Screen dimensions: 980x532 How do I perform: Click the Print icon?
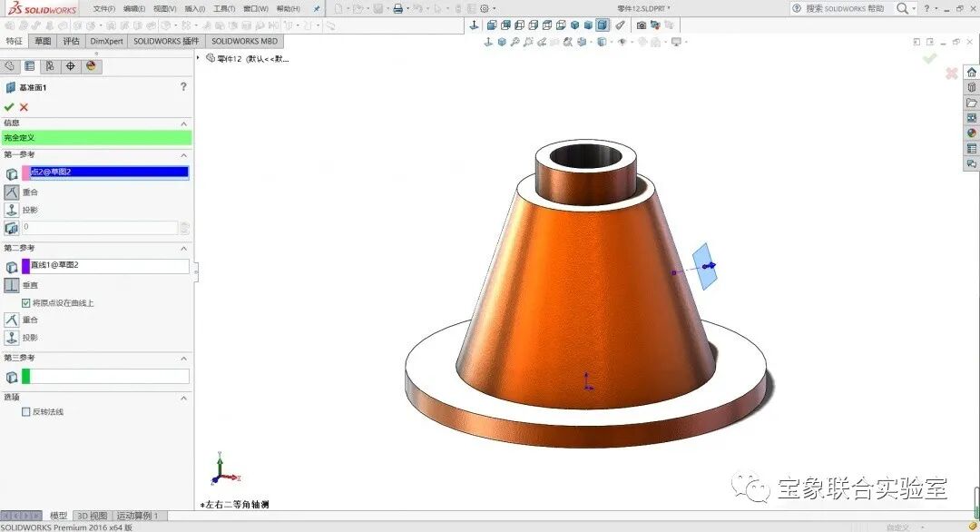pos(397,9)
